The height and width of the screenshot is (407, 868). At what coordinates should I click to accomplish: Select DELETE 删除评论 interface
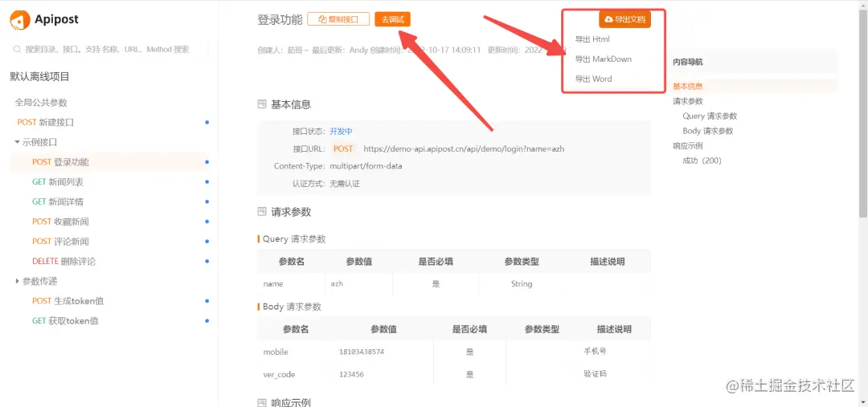click(63, 262)
